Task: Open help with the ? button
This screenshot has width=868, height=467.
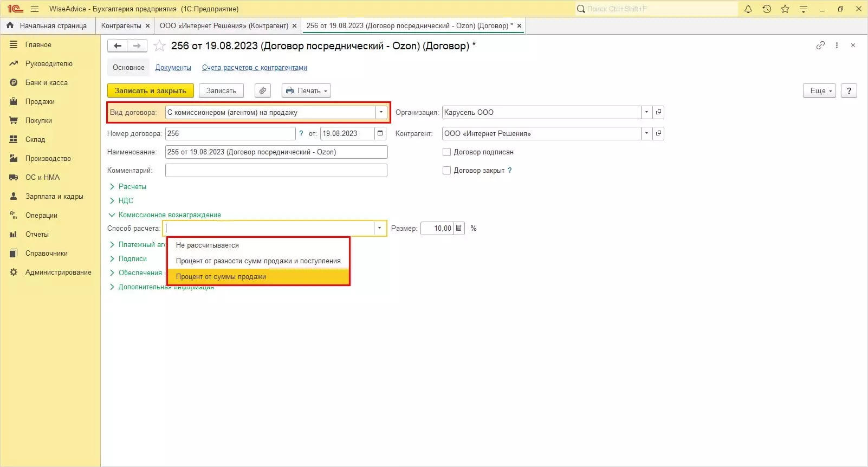Action: [x=849, y=91]
